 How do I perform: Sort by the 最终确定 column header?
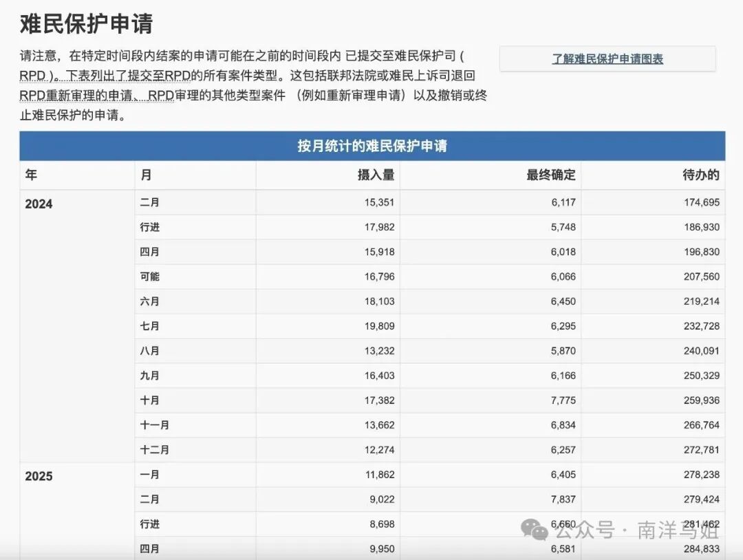coord(550,175)
